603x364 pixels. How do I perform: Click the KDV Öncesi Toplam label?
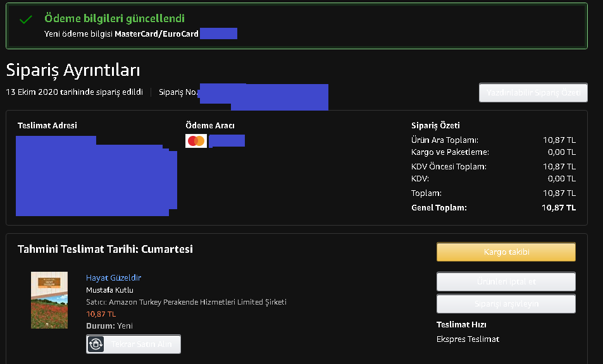(x=449, y=167)
